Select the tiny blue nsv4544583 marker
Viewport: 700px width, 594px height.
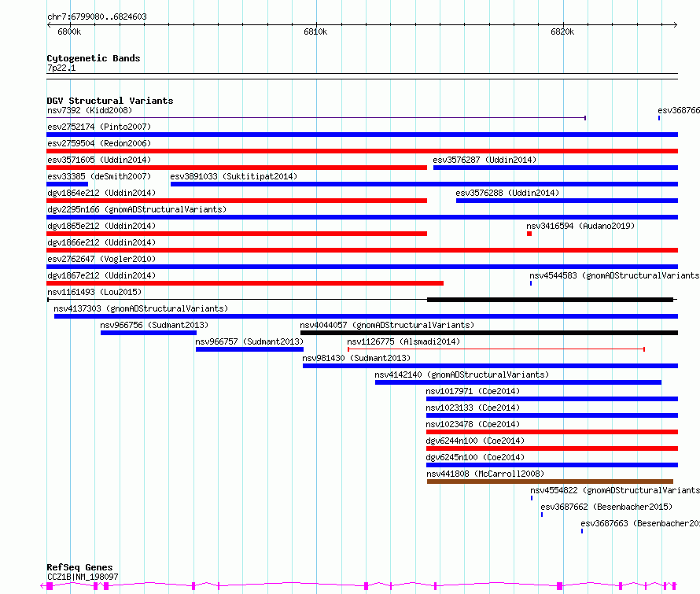pyautogui.click(x=531, y=283)
